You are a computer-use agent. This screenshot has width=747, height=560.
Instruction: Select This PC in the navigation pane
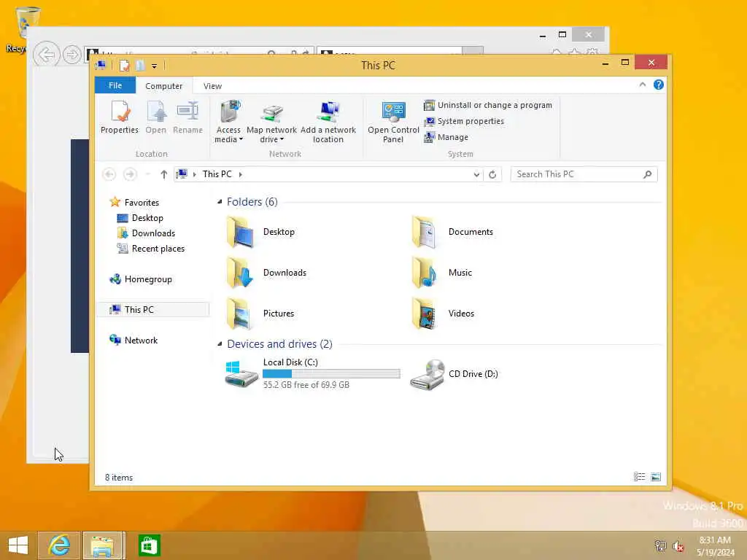(x=152, y=309)
